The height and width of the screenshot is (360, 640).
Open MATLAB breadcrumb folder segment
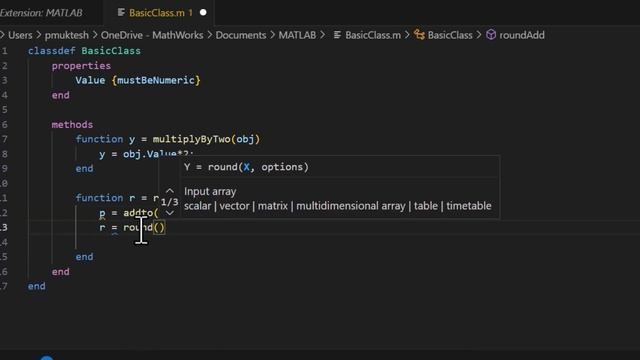297,35
